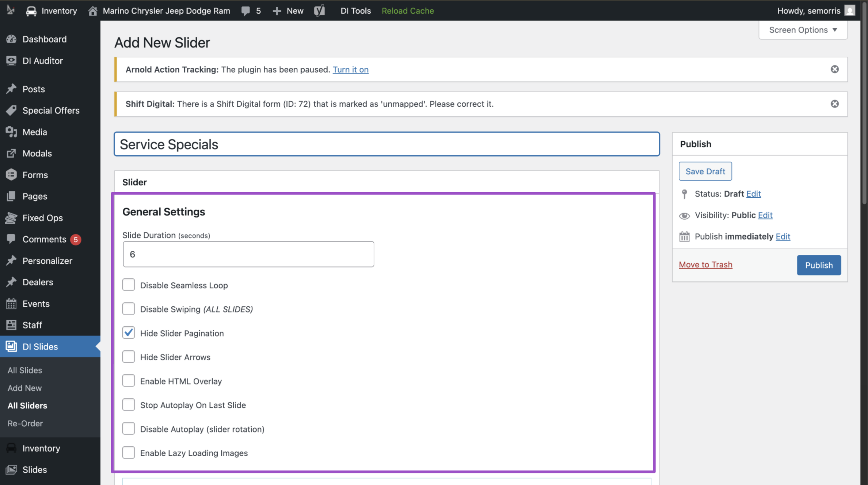Open the Special Offers menu
Image resolution: width=868 pixels, height=485 pixels.
[x=50, y=110]
